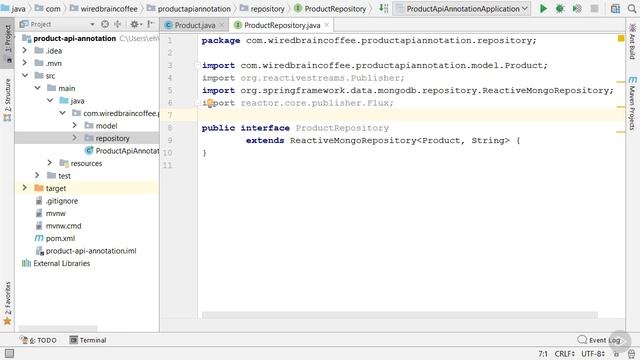640x360 pixels.
Task: Run the application with coverage
Action: 577,9
